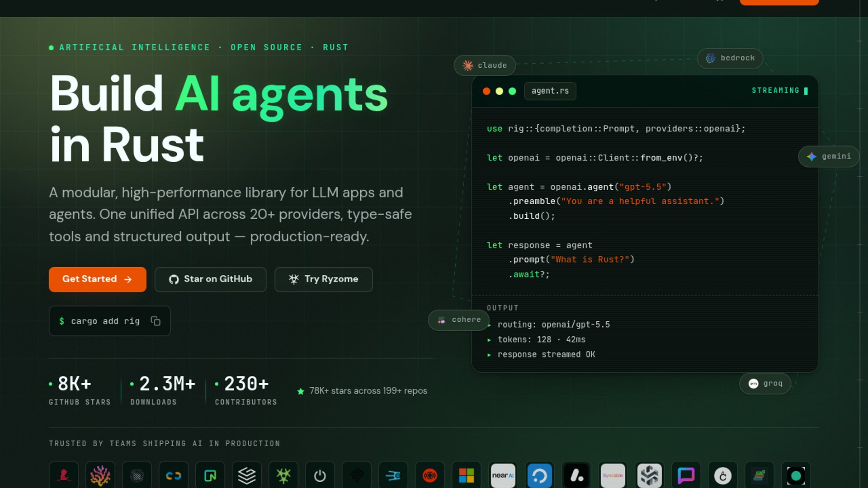Click the "230+" contributors stat
Viewport: 868px width, 488px height.
click(x=246, y=384)
